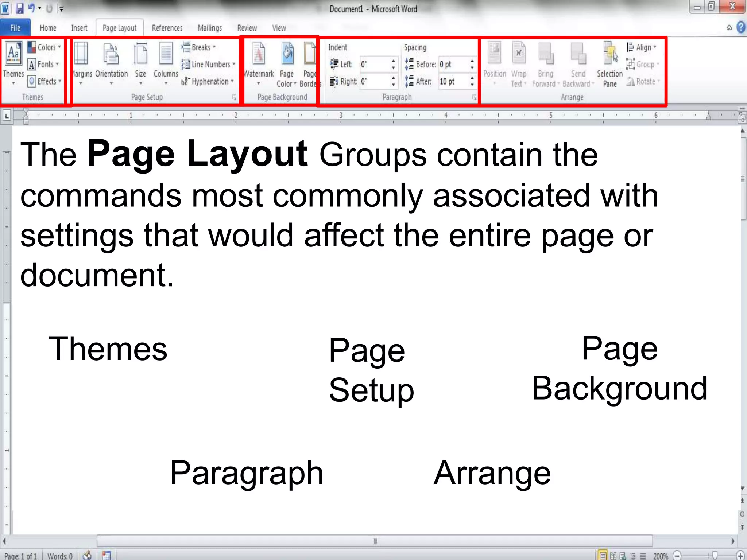This screenshot has height=560, width=747.
Task: Click the page Size button
Action: tap(140, 64)
